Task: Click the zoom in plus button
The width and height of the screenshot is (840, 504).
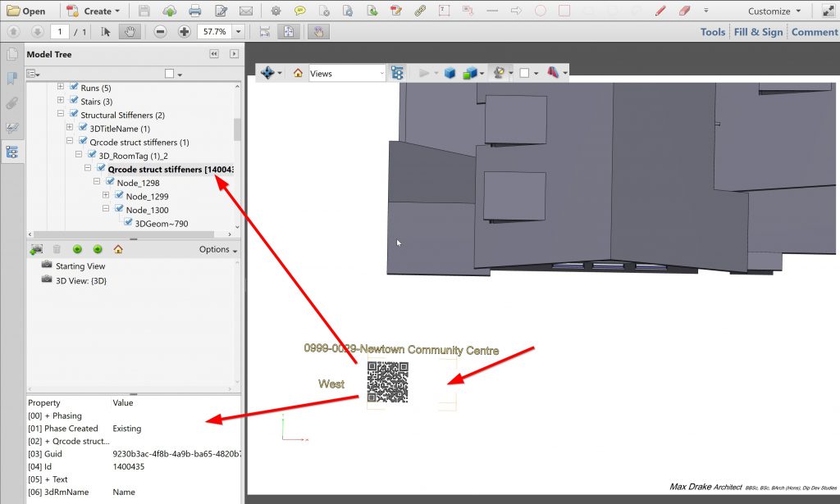Action: [x=184, y=32]
